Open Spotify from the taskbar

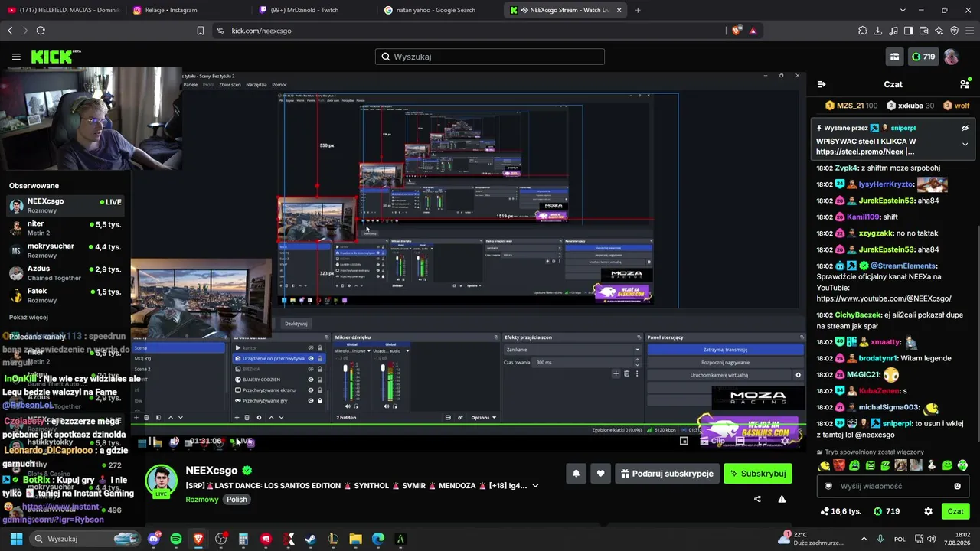[176, 539]
